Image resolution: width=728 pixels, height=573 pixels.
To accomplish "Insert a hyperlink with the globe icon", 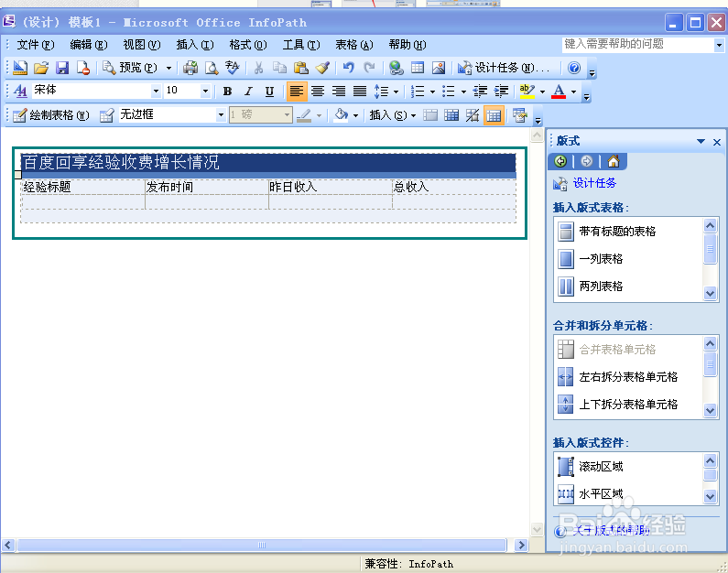I will [x=396, y=69].
